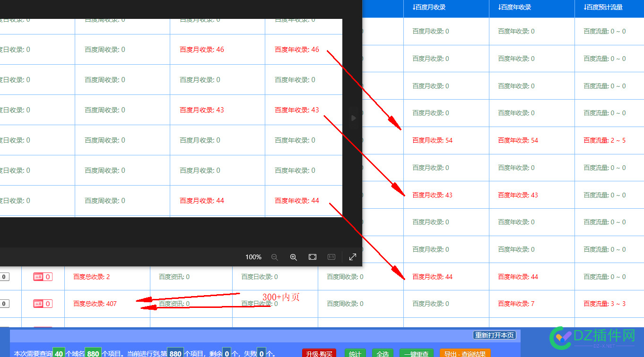Show image at 1:1 actual size

pyautogui.click(x=331, y=257)
